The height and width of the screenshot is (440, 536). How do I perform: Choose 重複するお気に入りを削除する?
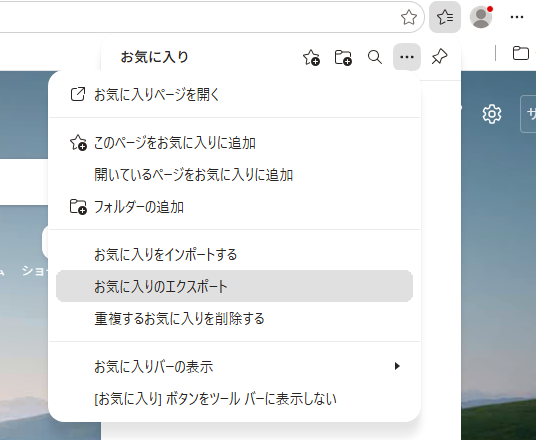click(234, 318)
